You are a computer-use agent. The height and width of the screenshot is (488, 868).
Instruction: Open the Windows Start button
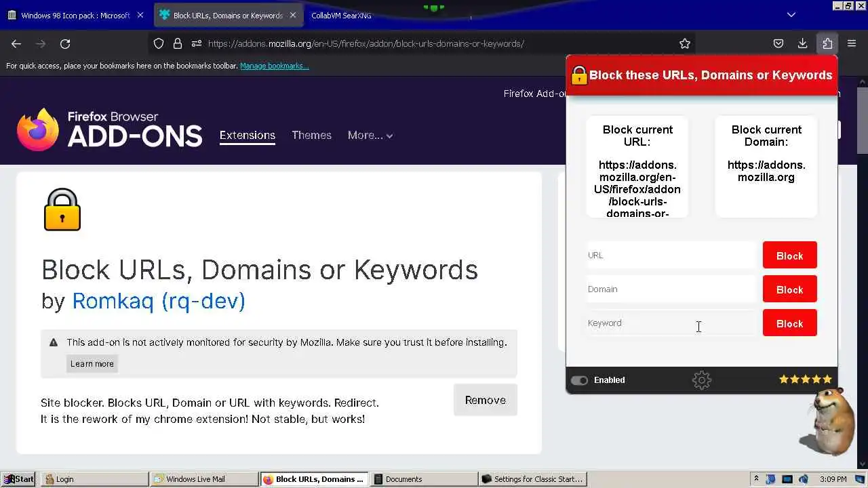pos(18,479)
